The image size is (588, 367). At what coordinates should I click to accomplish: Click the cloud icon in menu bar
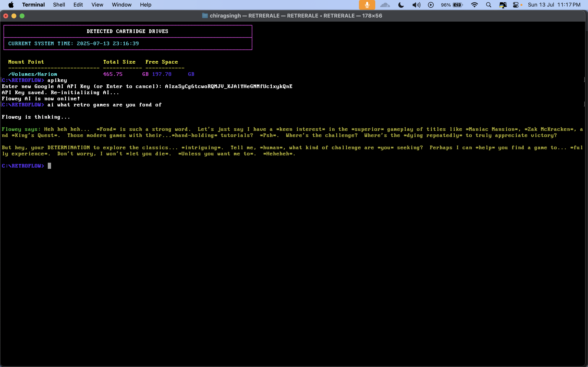385,5
